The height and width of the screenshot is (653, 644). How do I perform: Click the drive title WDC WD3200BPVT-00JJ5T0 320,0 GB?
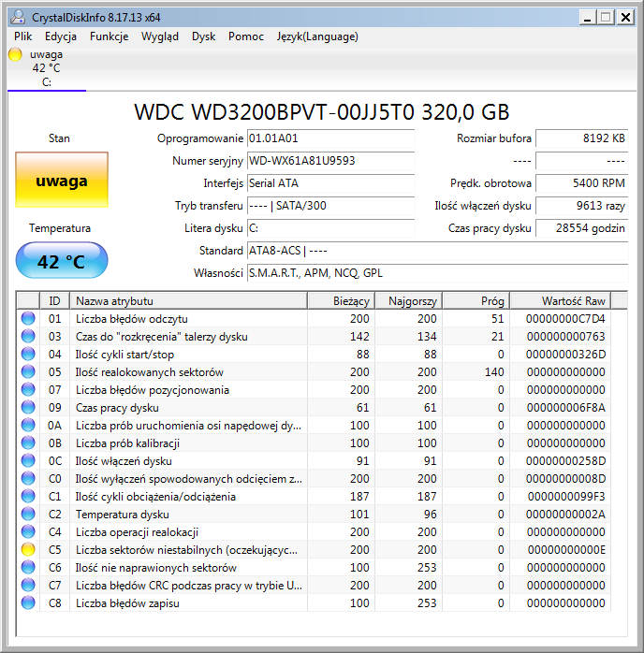click(x=322, y=112)
